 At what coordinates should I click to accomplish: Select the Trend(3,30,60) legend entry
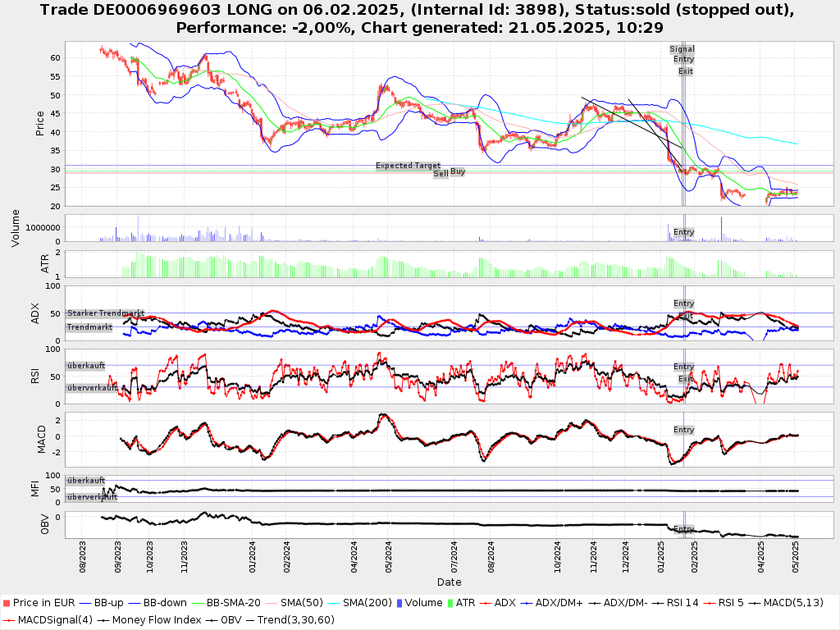pyautogui.click(x=290, y=619)
